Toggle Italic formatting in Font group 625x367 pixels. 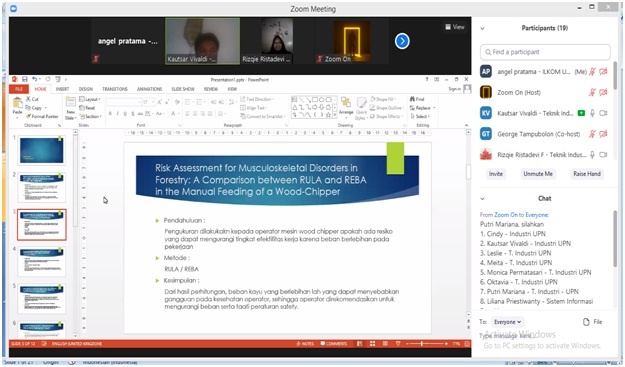tap(118, 114)
